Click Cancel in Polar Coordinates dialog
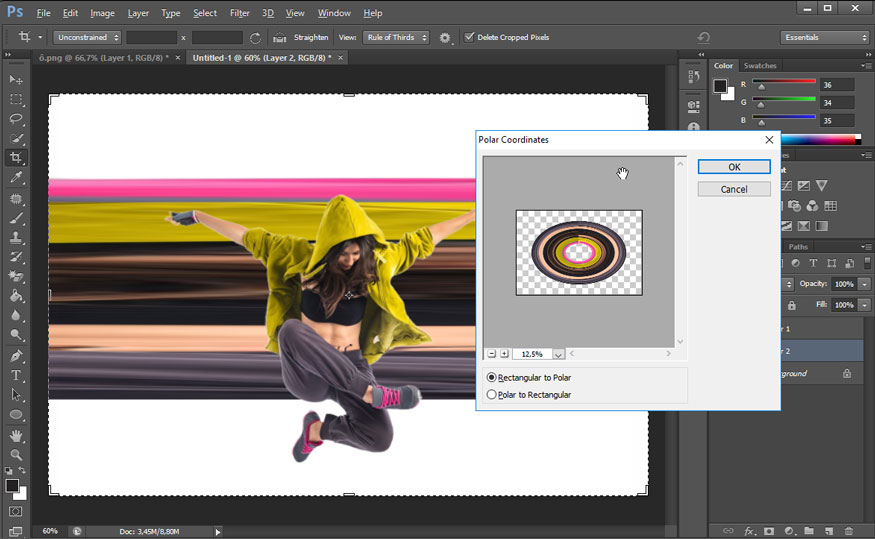The image size is (875, 539). pyautogui.click(x=734, y=189)
